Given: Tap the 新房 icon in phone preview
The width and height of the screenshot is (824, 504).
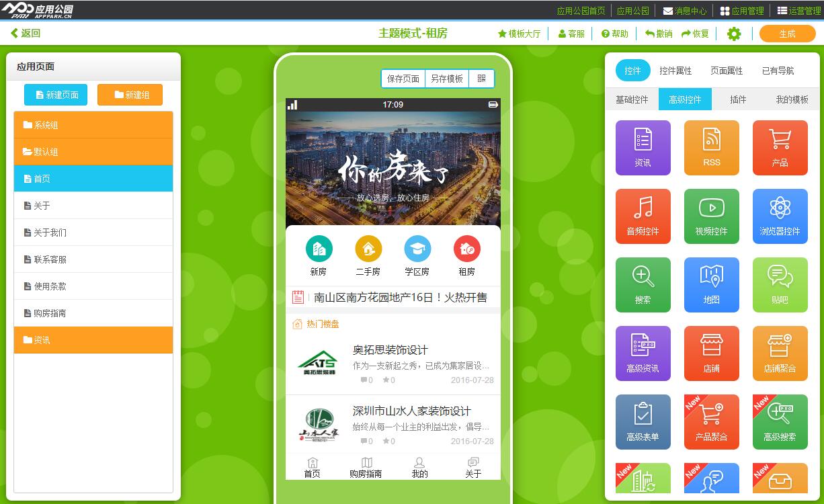Looking at the screenshot, I should (319, 256).
